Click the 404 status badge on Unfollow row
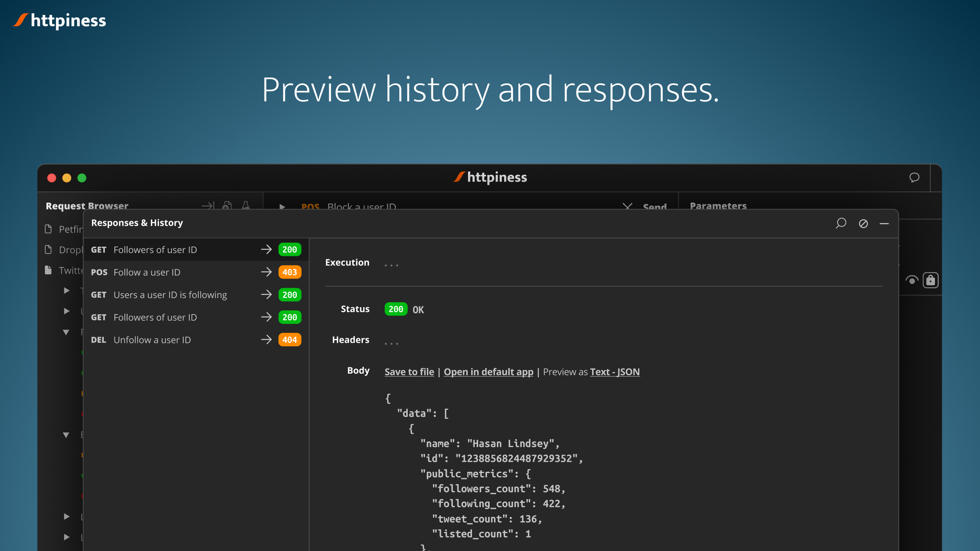The height and width of the screenshot is (551, 980). 290,340
